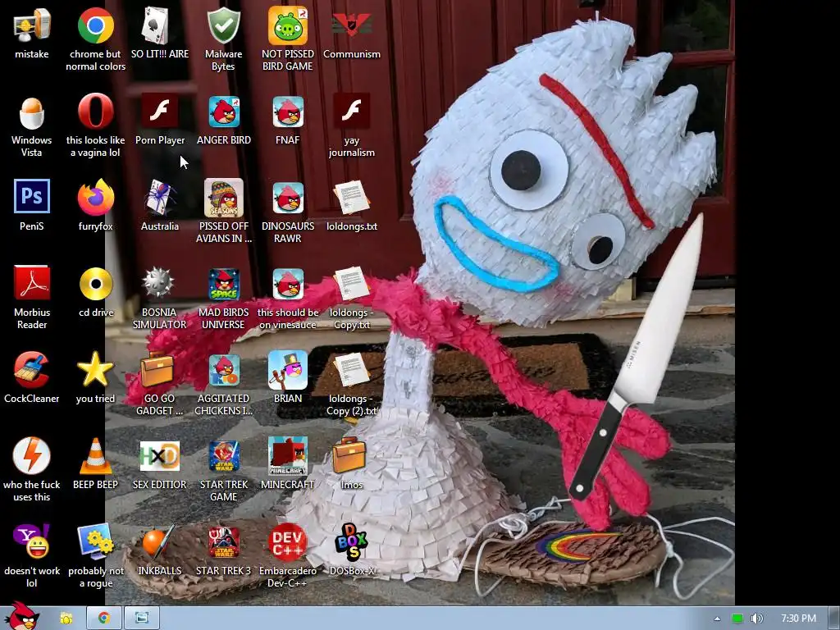This screenshot has width=840, height=630.
Task: Open the volume speaker tray icon
Action: tap(757, 619)
